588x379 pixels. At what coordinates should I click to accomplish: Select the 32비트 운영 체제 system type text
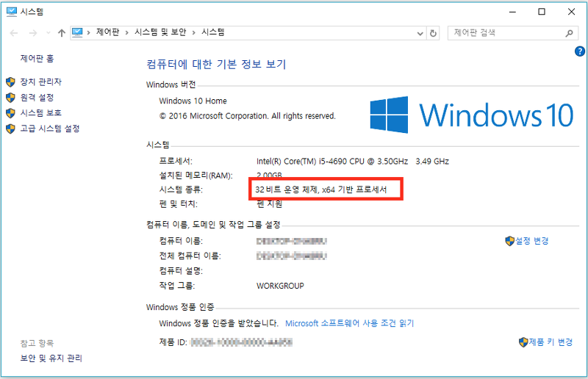[x=321, y=189]
